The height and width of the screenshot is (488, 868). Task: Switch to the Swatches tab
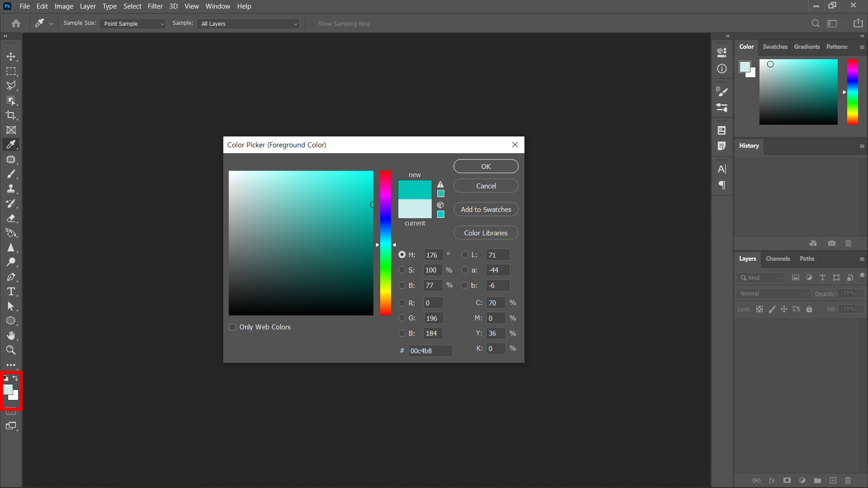tap(775, 47)
